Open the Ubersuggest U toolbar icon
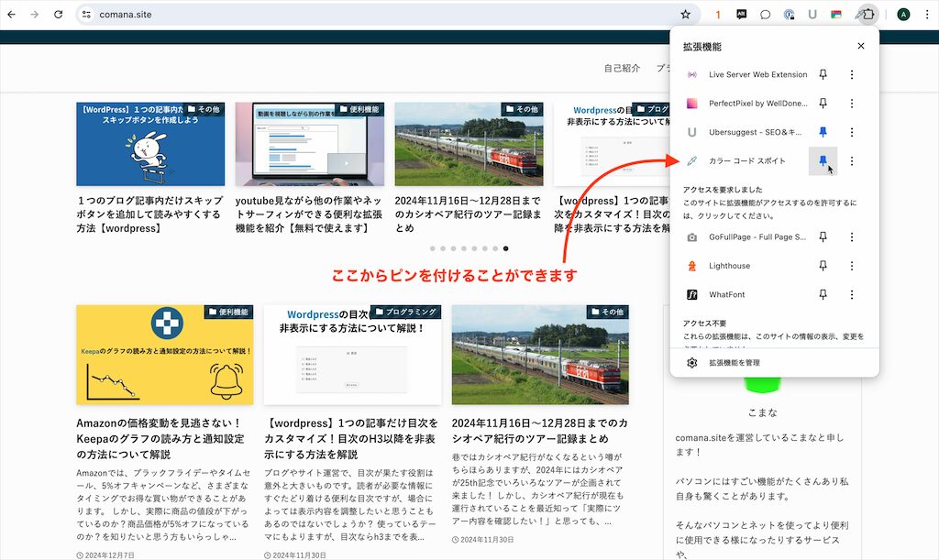Screen dimensions: 939x560 812,15
